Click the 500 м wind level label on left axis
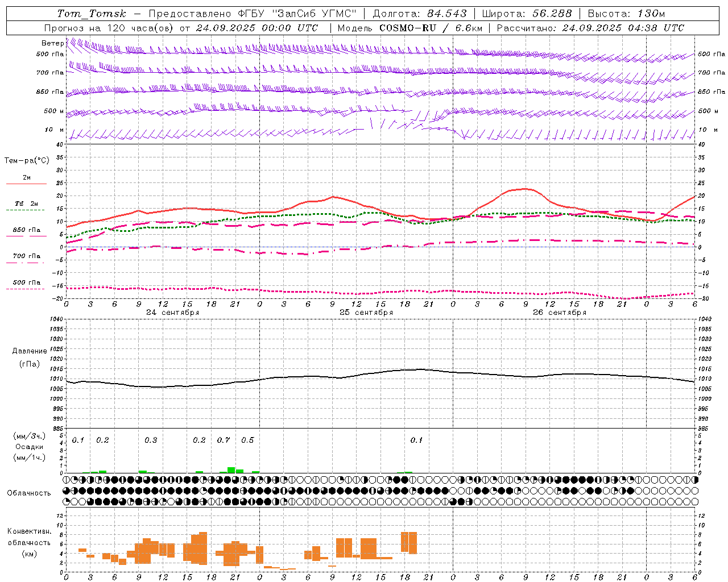This screenshot has height=582, width=728. point(55,111)
